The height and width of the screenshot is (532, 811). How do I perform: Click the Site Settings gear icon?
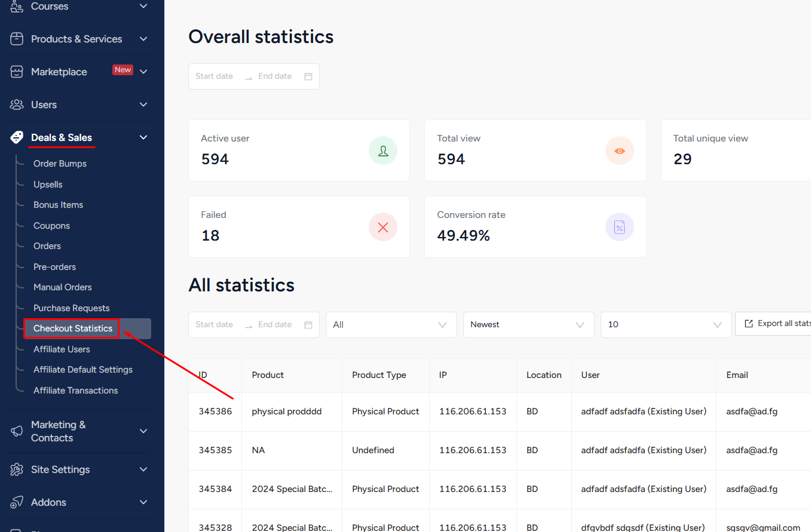pyautogui.click(x=17, y=469)
